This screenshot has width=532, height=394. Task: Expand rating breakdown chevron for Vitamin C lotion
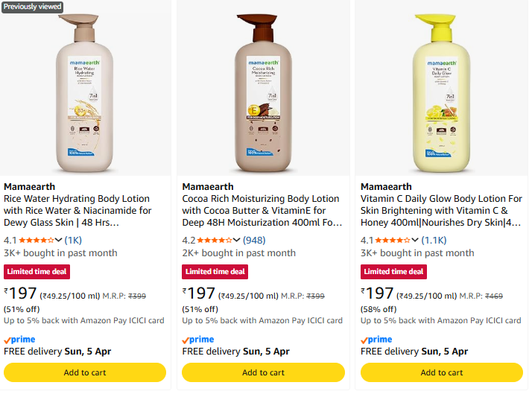point(415,241)
